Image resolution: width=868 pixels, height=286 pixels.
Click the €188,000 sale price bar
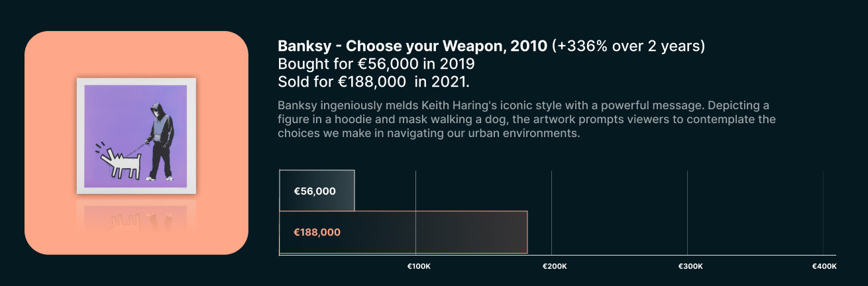(x=403, y=232)
